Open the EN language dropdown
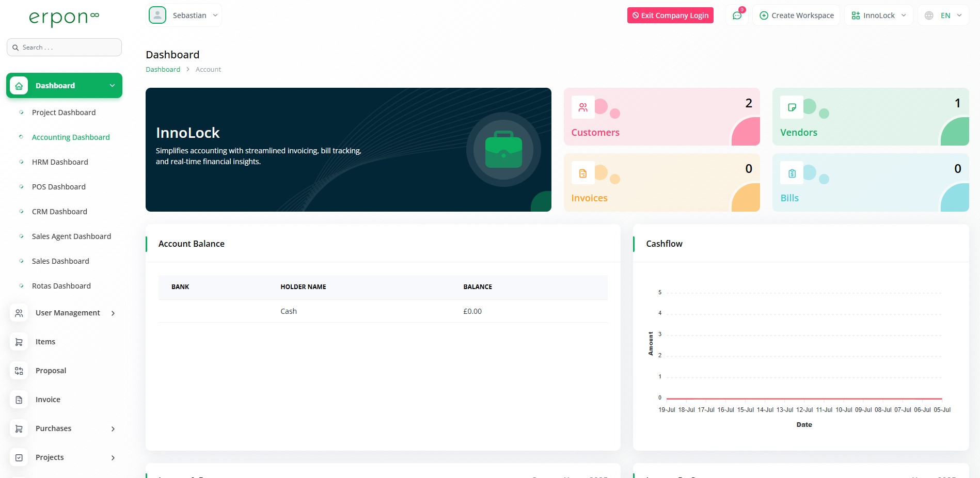 tap(943, 15)
